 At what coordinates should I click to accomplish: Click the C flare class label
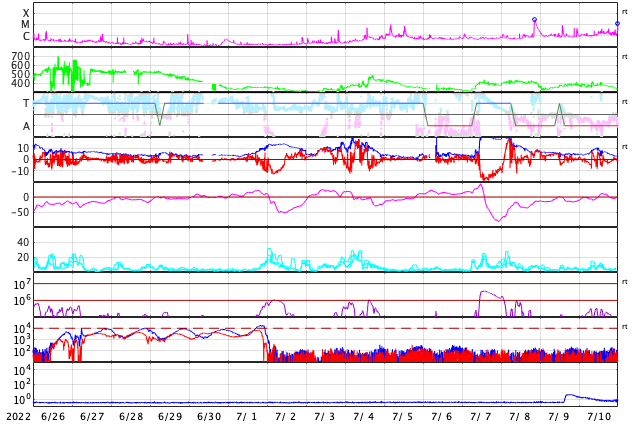26,36
